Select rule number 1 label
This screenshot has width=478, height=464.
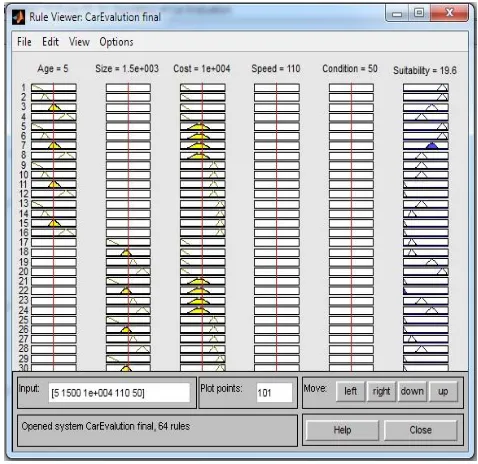[23, 88]
